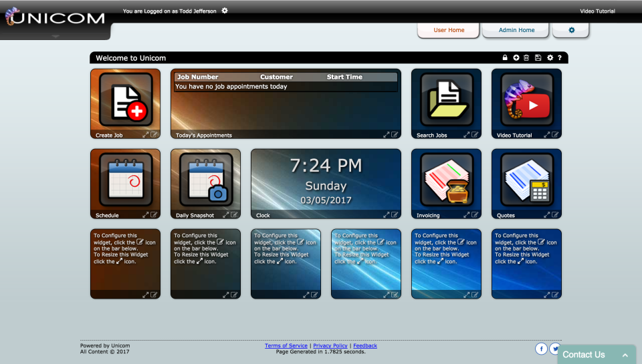Click resize icon on Quotes widget

coord(546,214)
